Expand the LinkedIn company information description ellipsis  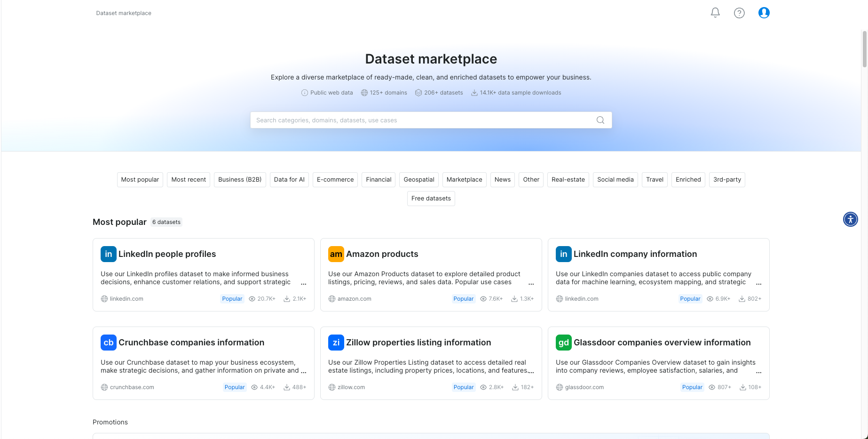pos(759,283)
